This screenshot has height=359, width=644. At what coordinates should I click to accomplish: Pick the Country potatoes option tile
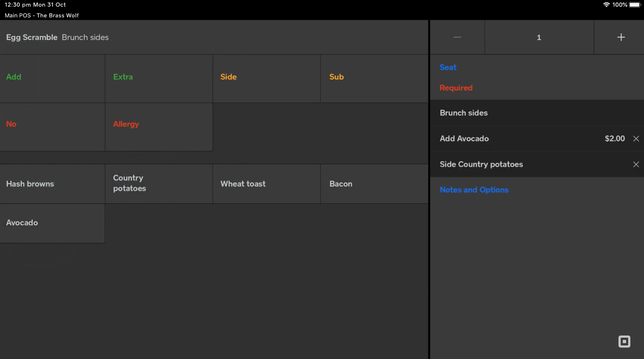coord(158,184)
